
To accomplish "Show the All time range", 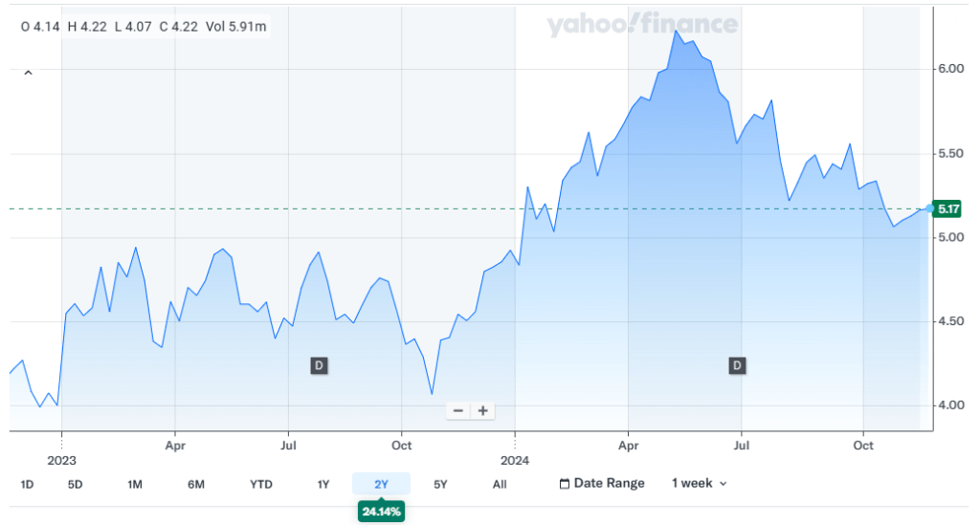I will tap(500, 484).
